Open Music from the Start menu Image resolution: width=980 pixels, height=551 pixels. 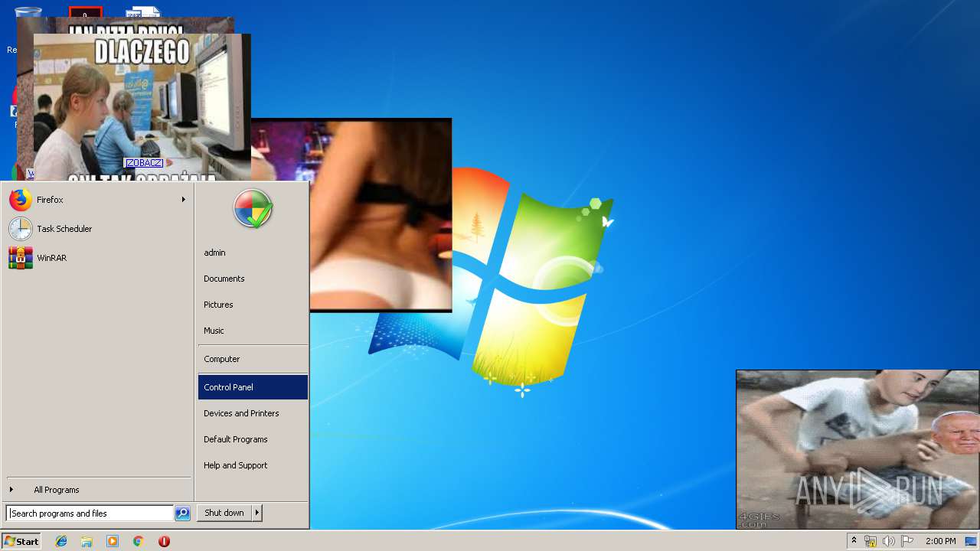coord(253,331)
